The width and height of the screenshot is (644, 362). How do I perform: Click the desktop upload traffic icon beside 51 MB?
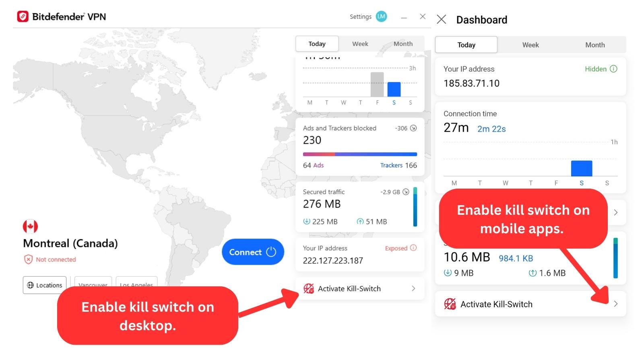pyautogui.click(x=360, y=221)
